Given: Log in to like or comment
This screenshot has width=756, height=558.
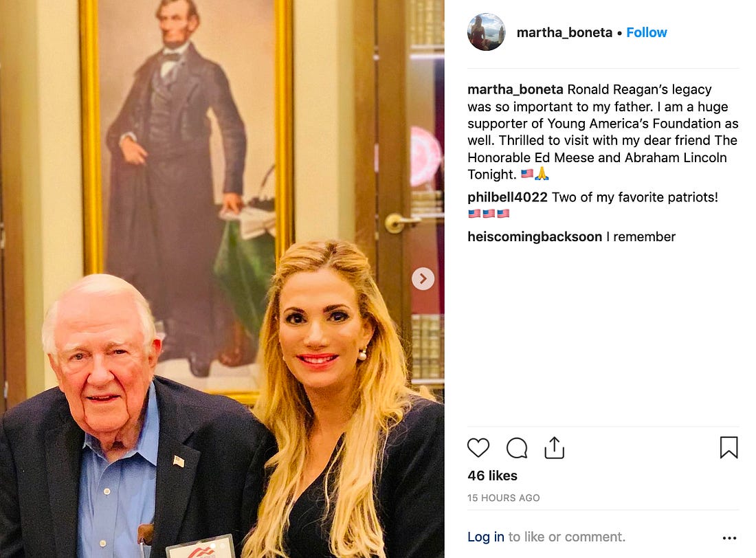Looking at the screenshot, I should (485, 537).
